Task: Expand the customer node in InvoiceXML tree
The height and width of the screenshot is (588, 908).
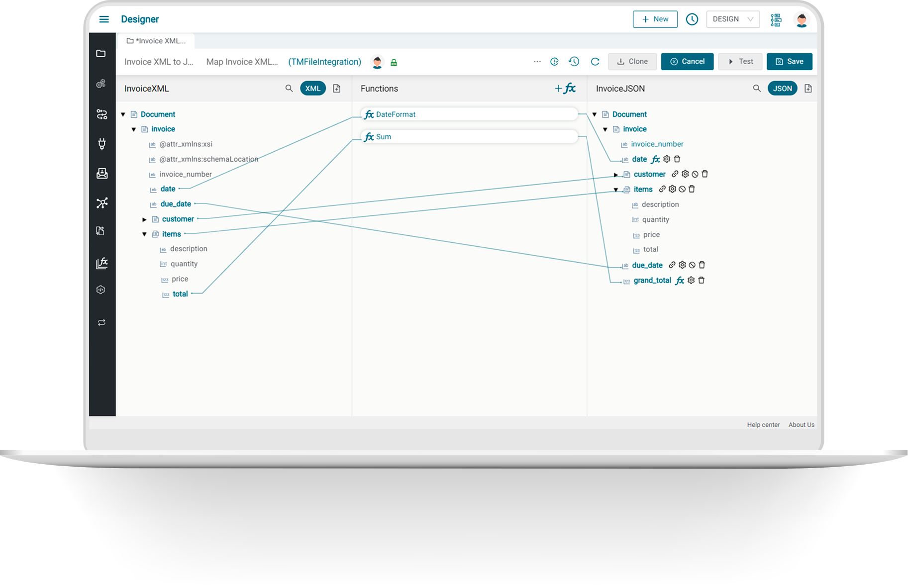Action: 144,219
